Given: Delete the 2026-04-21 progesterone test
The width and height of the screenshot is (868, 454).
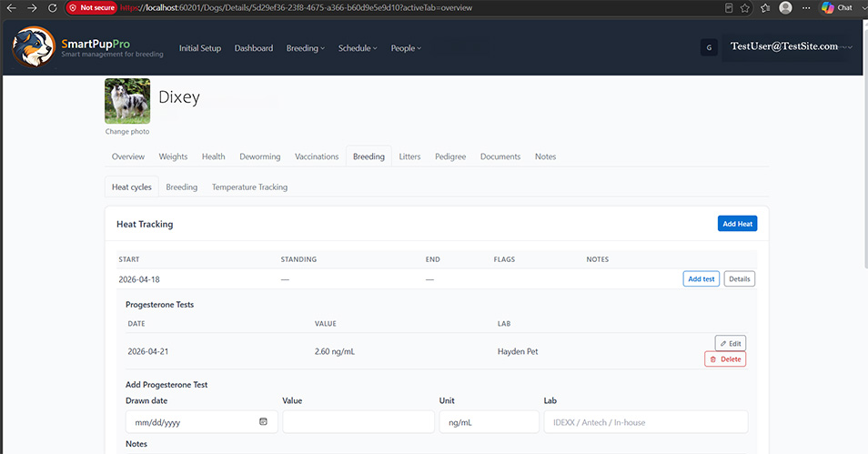Looking at the screenshot, I should point(725,358).
